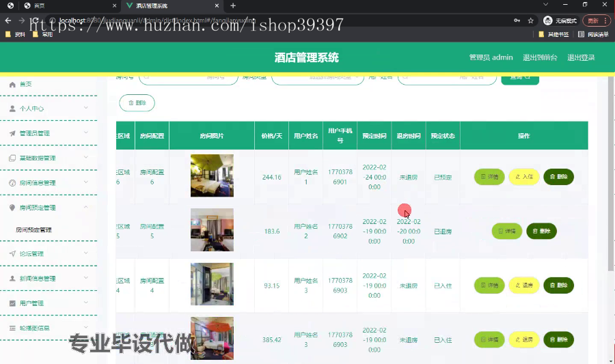
Task: Click the browser back arrow
Action: 8,20
